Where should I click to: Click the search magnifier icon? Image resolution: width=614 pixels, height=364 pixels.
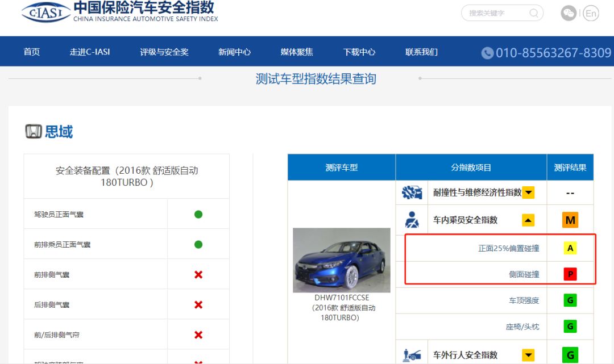[534, 13]
